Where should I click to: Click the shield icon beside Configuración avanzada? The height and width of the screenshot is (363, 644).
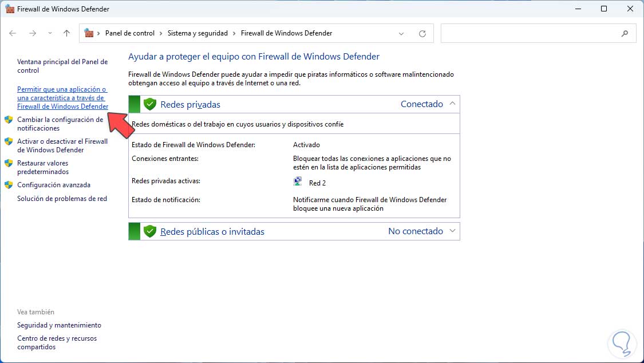click(9, 185)
